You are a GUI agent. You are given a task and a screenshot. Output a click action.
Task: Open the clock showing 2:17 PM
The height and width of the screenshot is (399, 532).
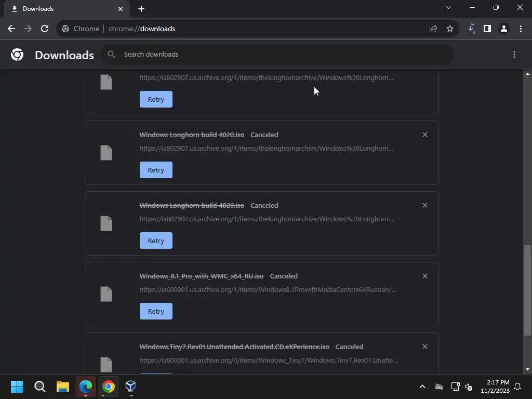click(x=495, y=387)
